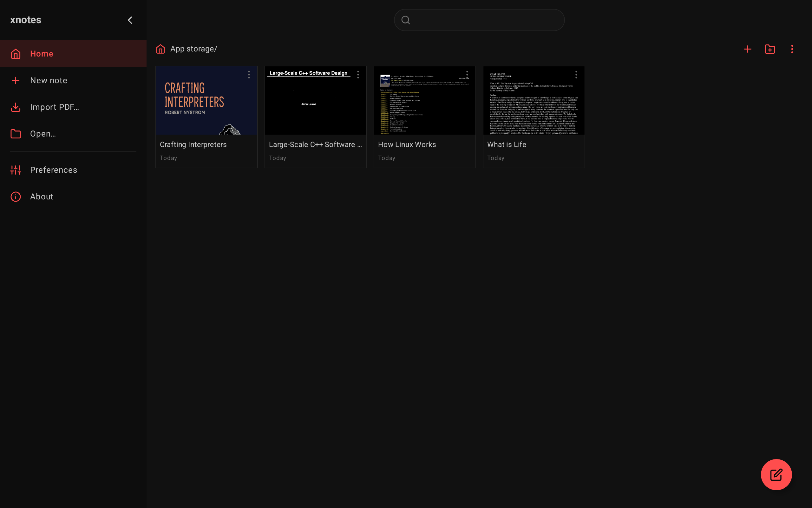
Task: Open the toolbar overflow menu
Action: pyautogui.click(x=792, y=49)
